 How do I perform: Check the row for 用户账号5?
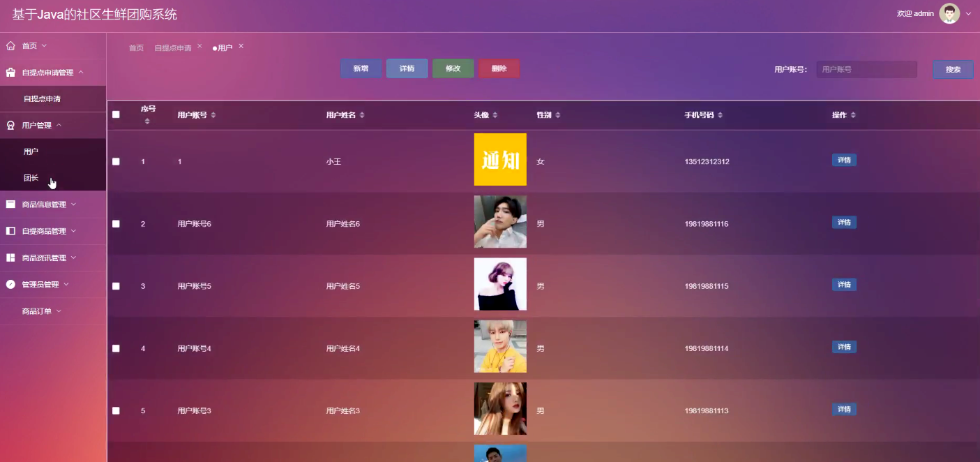click(116, 286)
